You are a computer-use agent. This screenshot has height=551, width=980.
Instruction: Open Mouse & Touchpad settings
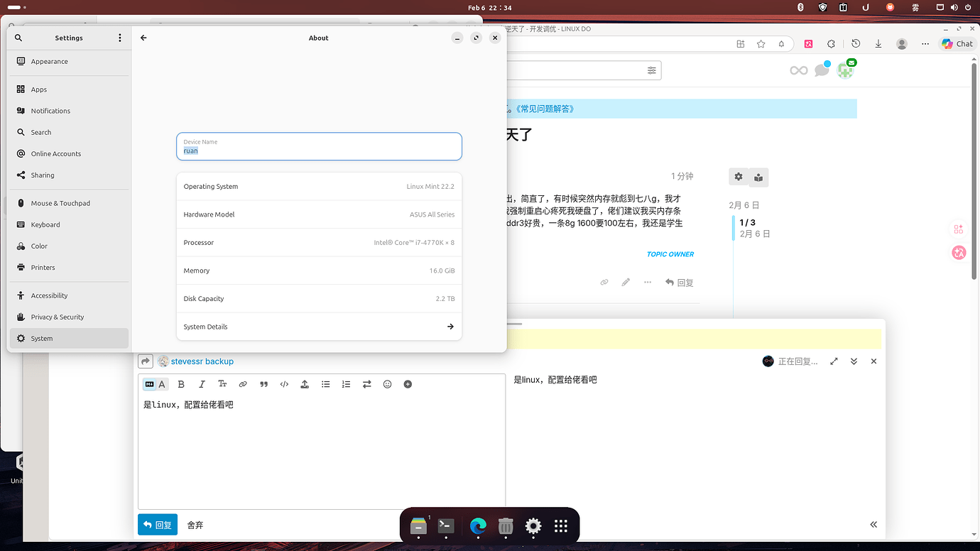coord(70,203)
